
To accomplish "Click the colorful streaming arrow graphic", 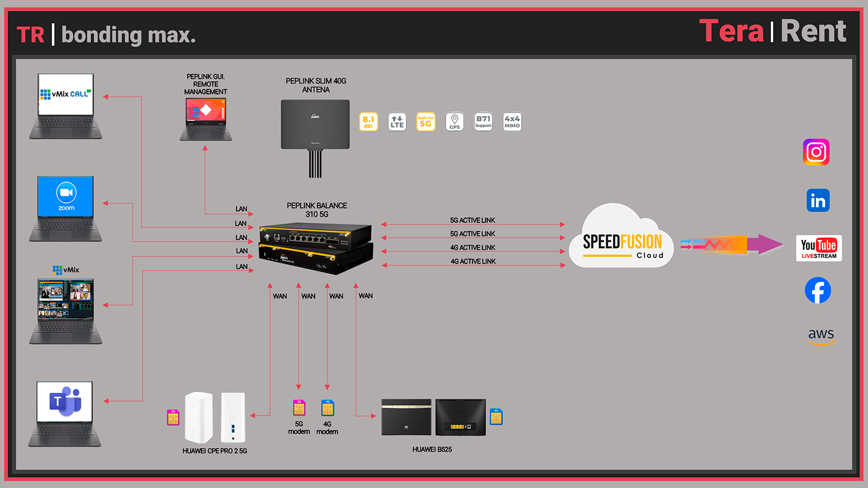I will (x=732, y=245).
